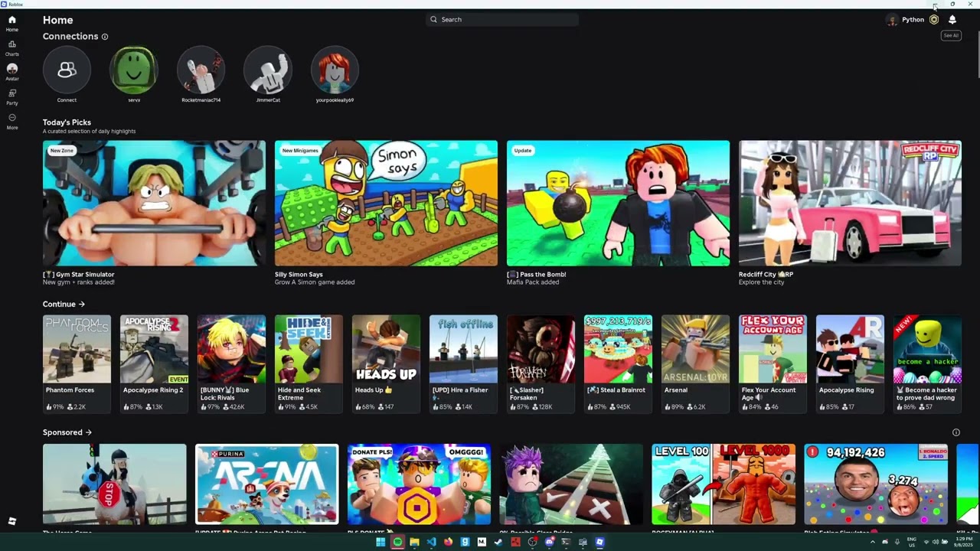
Task: Open the Charts sidebar item
Action: point(12,47)
